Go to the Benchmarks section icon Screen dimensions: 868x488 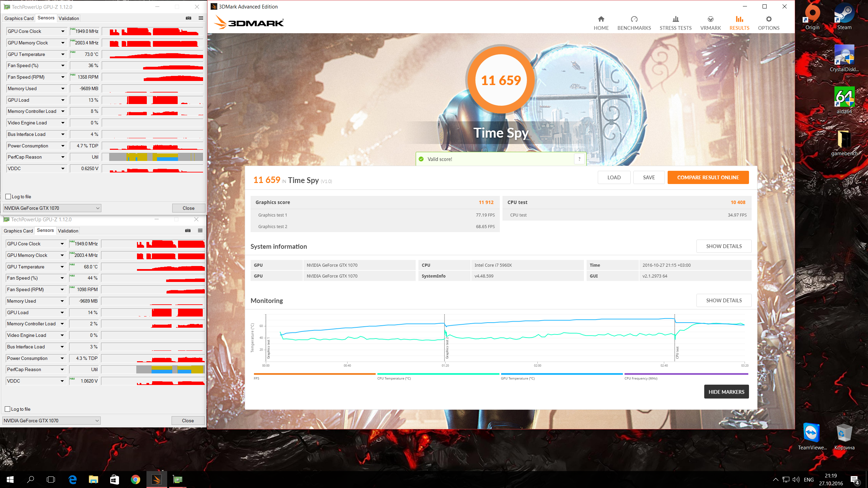pos(634,19)
